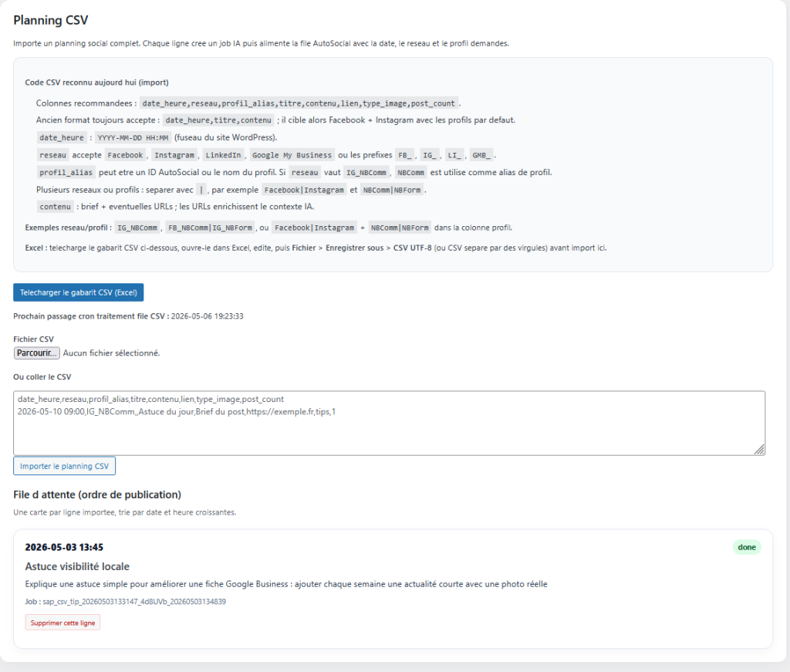This screenshot has width=790, height=672.
Task: Click the profil_alias code label
Action: coord(66,172)
